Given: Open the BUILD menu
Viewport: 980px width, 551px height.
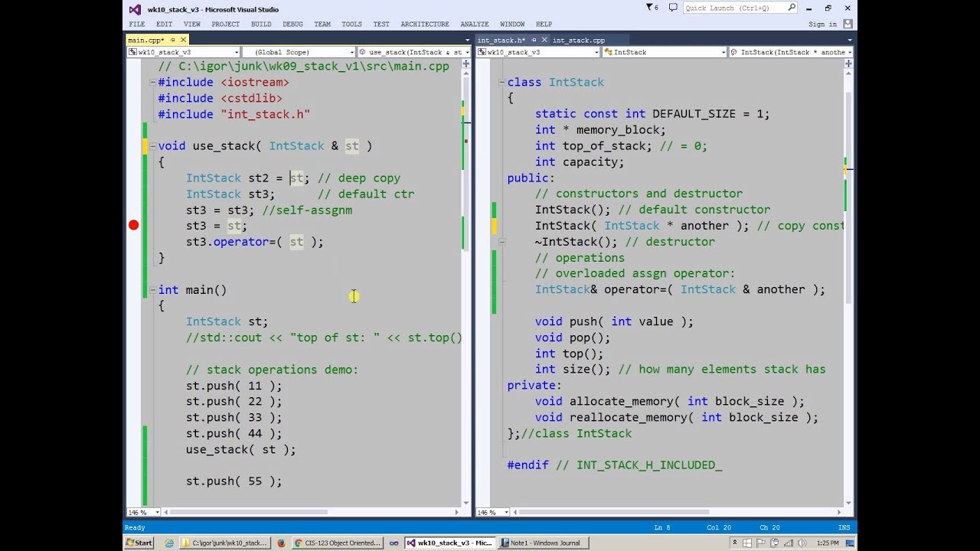Looking at the screenshot, I should tap(261, 24).
